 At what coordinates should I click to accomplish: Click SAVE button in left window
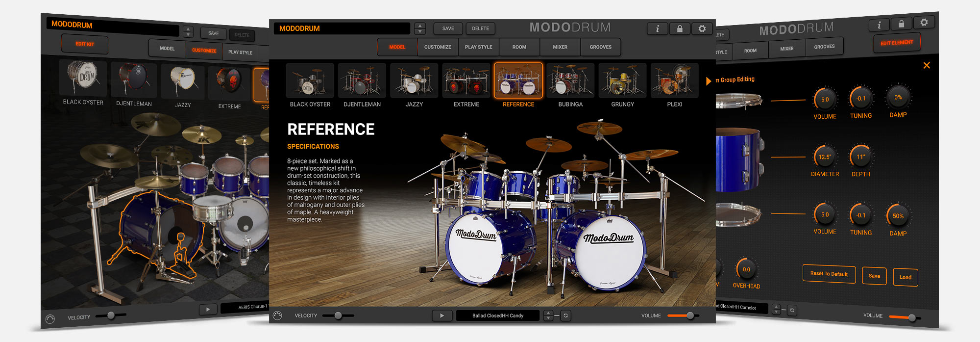(x=214, y=33)
